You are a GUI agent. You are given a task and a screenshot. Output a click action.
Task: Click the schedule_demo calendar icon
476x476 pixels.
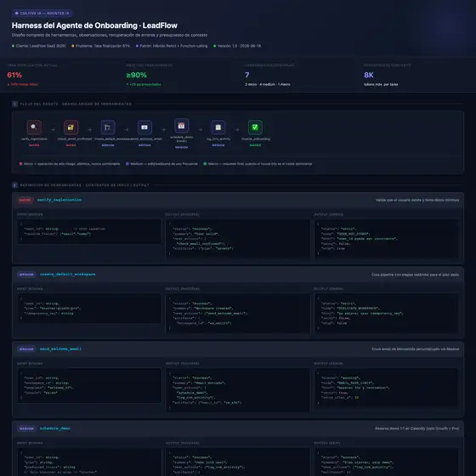click(181, 126)
